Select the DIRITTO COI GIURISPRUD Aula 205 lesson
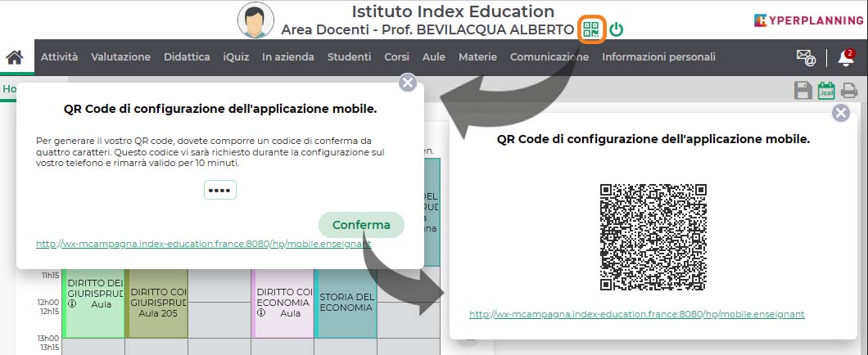Image resolution: width=868 pixels, height=355 pixels. pyautogui.click(x=156, y=303)
